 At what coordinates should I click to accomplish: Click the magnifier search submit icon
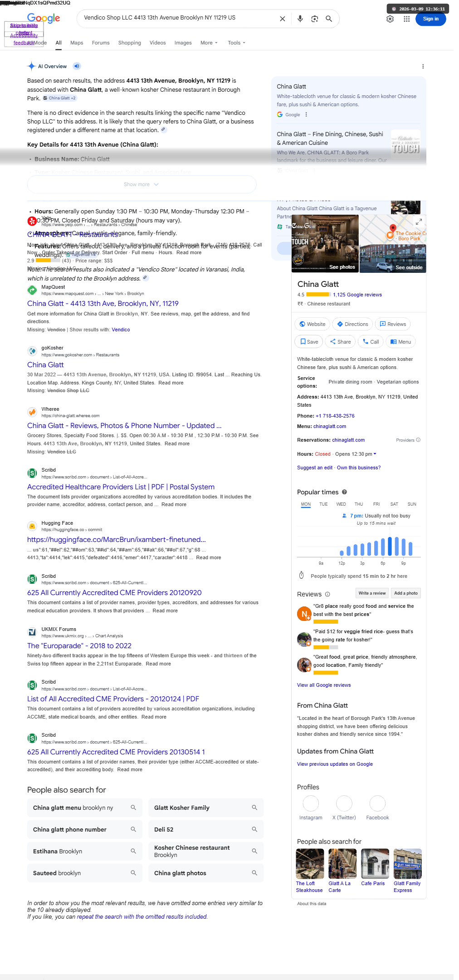pyautogui.click(x=329, y=19)
